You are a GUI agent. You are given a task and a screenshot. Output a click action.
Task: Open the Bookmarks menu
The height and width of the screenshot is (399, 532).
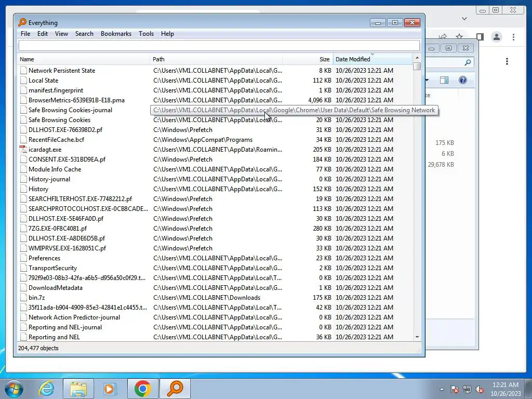coord(116,34)
